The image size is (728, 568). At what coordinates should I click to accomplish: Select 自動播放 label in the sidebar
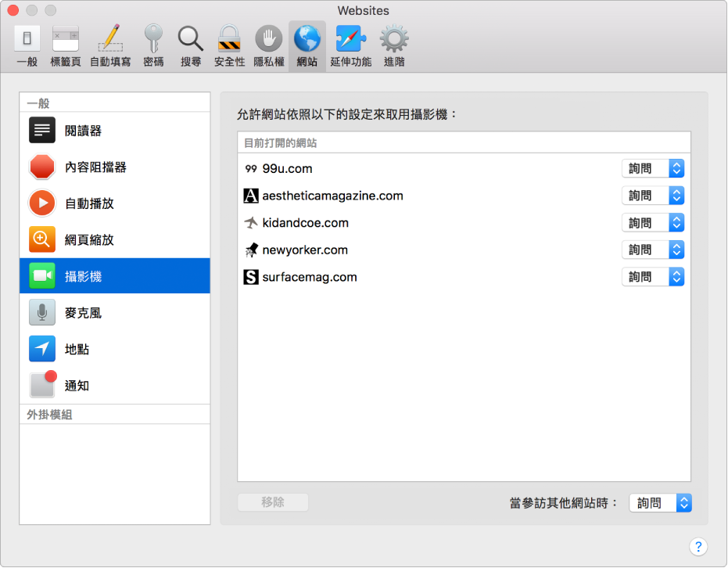[x=89, y=203]
